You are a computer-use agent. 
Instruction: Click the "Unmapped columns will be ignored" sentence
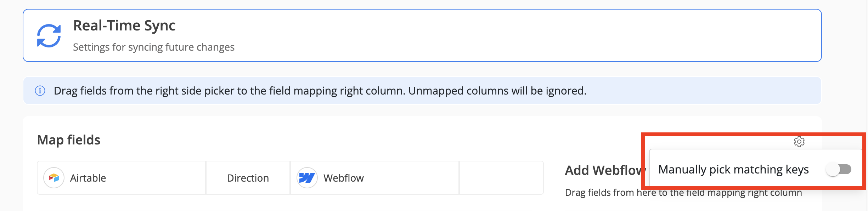tap(497, 91)
